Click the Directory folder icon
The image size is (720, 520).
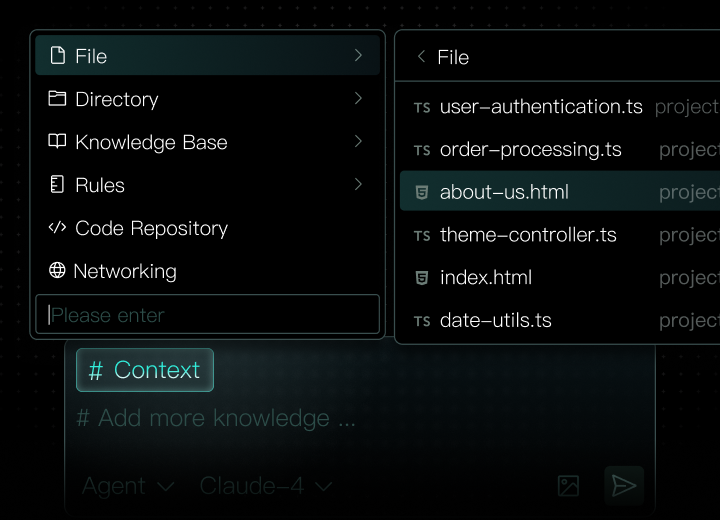click(57, 99)
